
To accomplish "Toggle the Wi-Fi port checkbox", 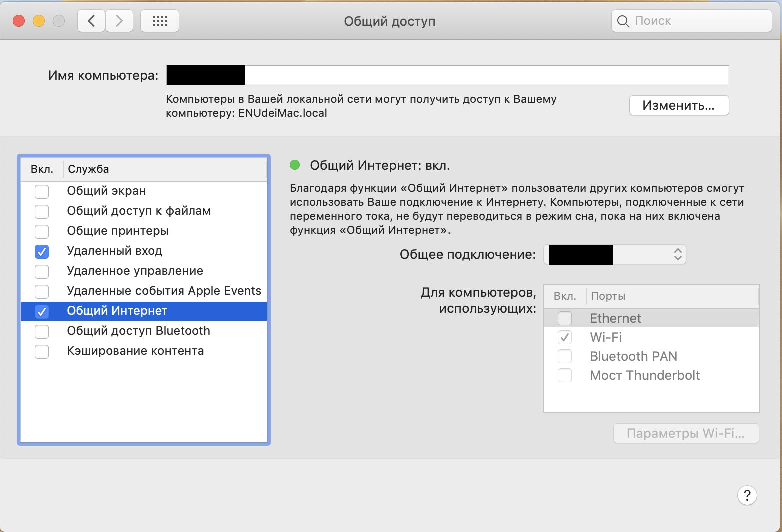I will click(565, 337).
